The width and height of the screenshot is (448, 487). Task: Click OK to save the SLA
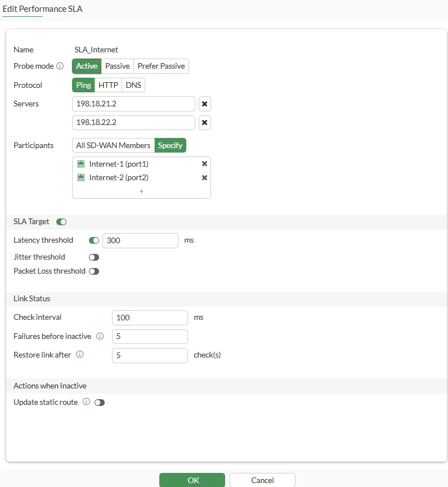coord(192,480)
